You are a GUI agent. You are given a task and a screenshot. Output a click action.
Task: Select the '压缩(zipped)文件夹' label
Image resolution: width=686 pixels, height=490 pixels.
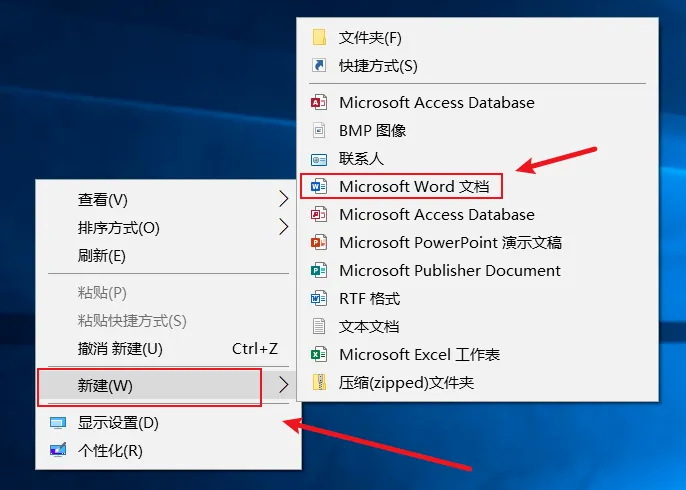pyautogui.click(x=406, y=382)
